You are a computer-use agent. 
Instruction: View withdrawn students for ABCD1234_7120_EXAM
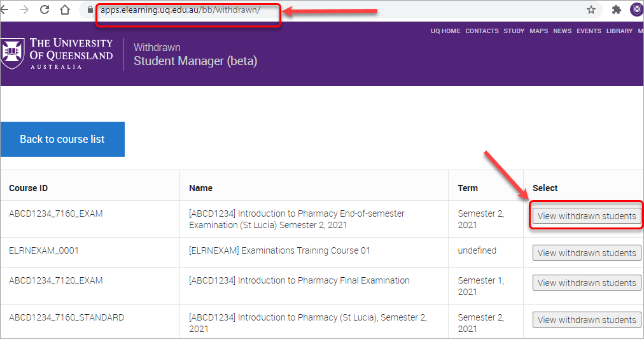587,283
